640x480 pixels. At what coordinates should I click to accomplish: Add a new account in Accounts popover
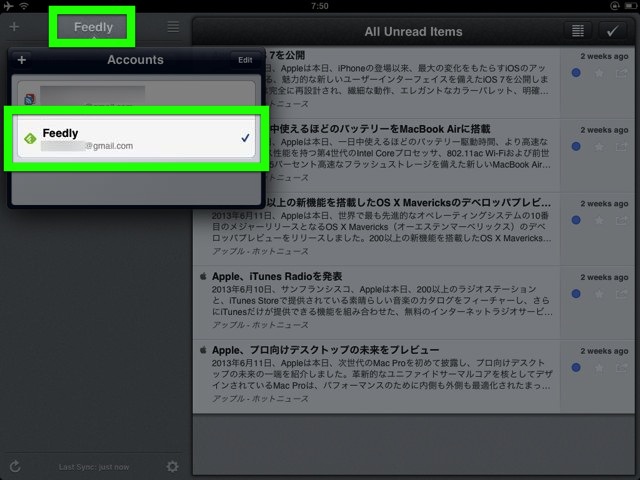point(22,60)
